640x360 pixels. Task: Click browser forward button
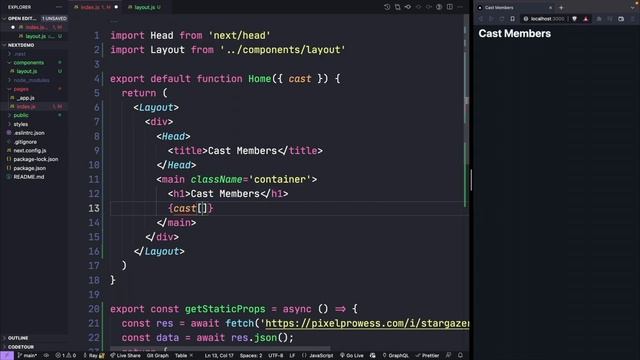491,19
